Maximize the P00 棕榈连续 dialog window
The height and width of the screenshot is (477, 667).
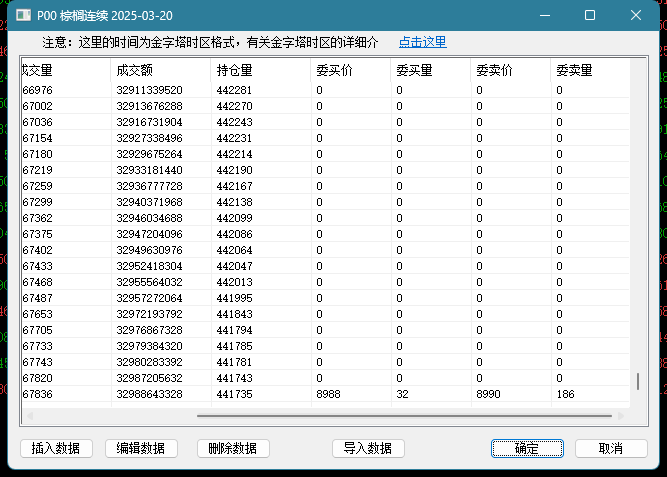pos(590,16)
